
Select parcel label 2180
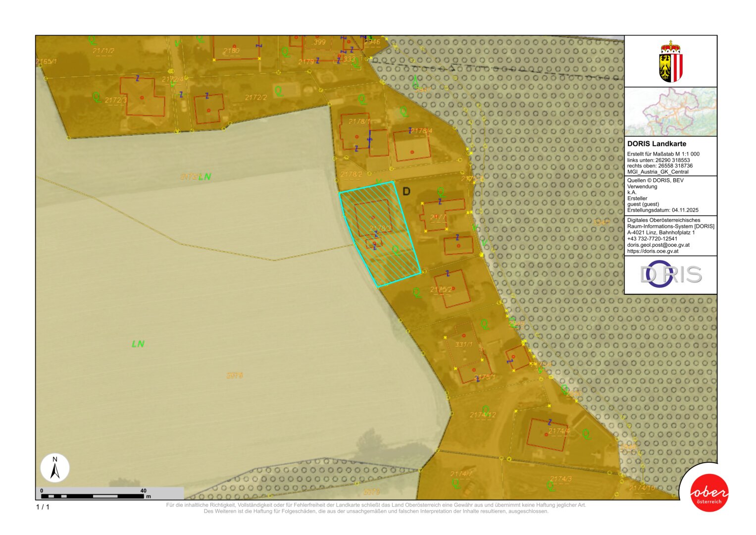click(231, 51)
